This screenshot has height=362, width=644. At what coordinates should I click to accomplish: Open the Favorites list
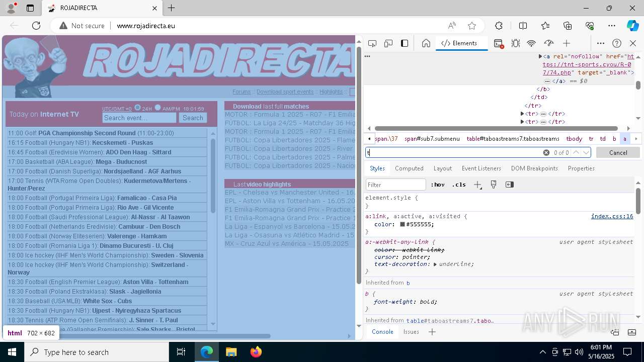(545, 26)
